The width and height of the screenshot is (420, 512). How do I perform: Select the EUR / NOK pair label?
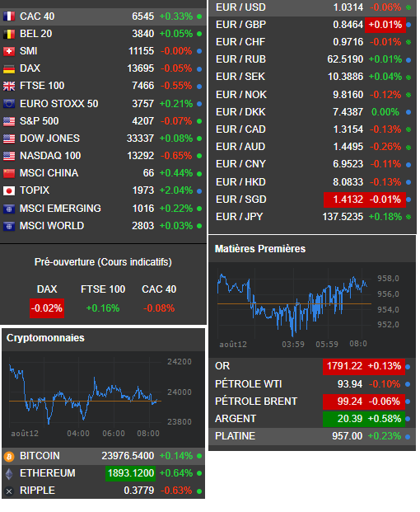tap(241, 95)
